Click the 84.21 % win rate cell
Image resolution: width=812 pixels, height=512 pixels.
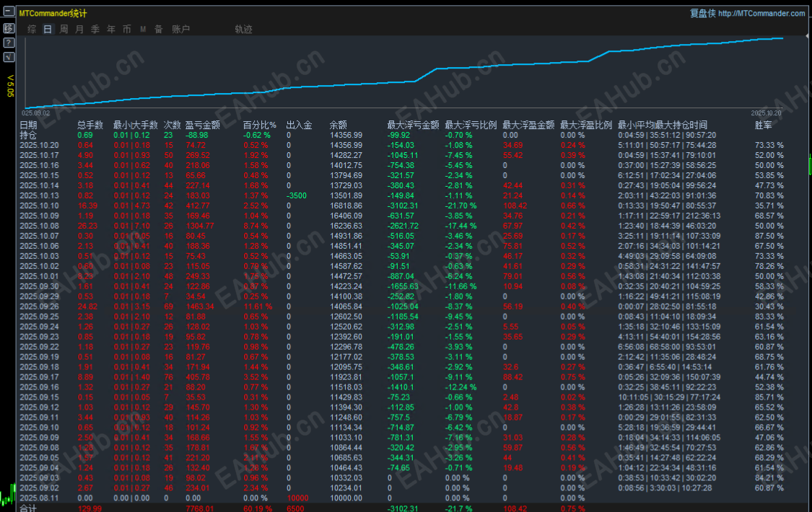[x=769, y=478]
